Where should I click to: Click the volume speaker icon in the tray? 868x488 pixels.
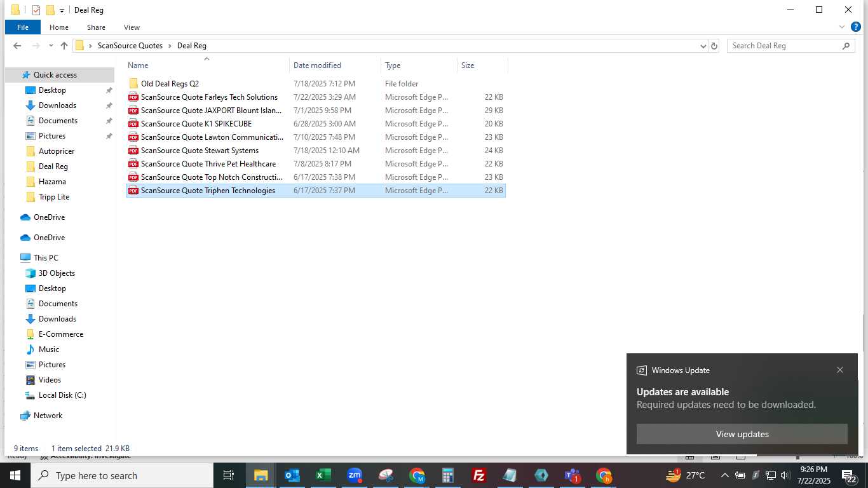785,475
